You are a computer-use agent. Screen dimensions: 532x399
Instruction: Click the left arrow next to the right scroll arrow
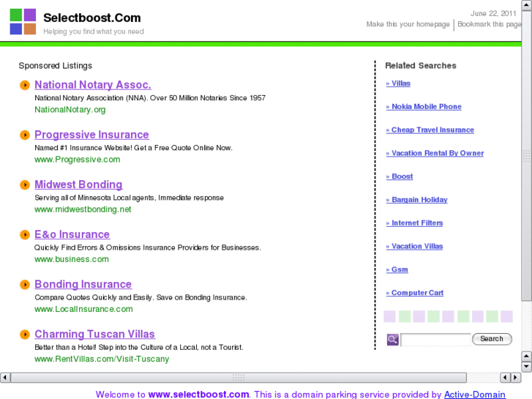(x=505, y=377)
